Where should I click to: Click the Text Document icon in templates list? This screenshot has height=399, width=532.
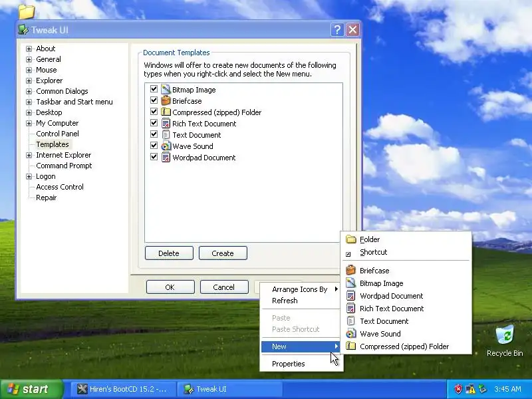[x=166, y=135]
